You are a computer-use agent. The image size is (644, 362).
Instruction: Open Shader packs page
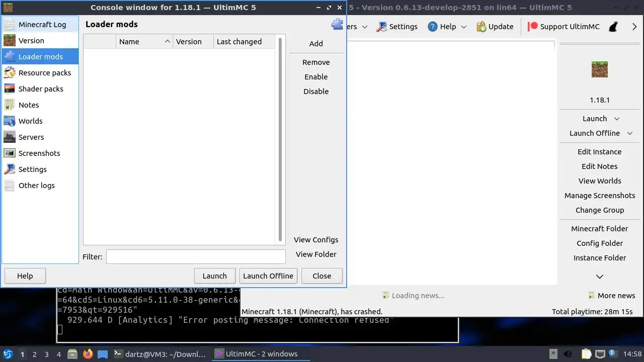[x=40, y=88]
